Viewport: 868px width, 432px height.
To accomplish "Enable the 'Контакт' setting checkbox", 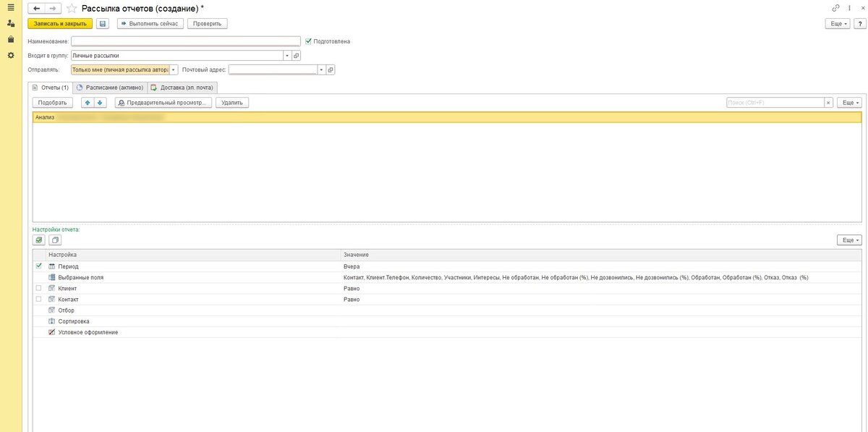I will tap(39, 299).
